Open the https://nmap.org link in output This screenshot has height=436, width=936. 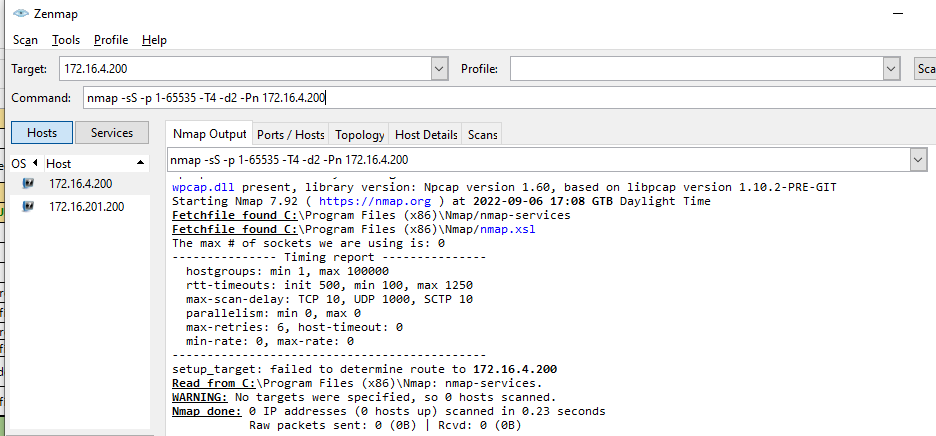pos(374,201)
